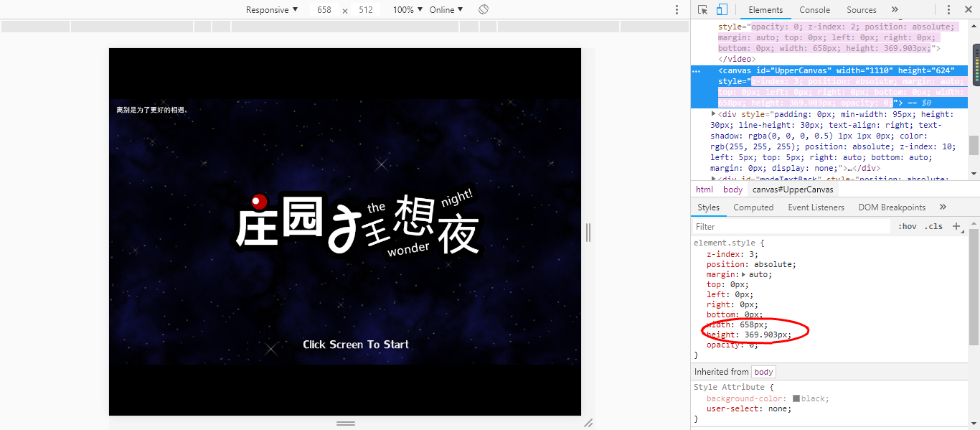
Task: Add new style rule plus icon
Action: point(957,226)
